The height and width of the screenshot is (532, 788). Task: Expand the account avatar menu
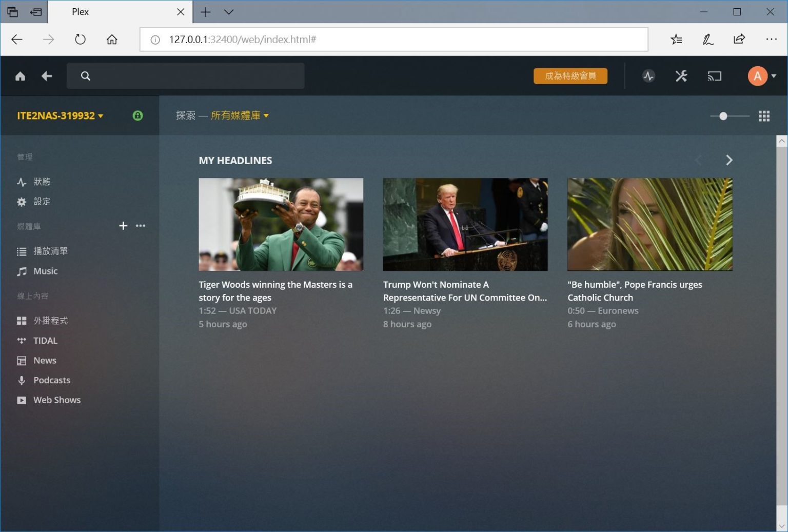point(761,76)
